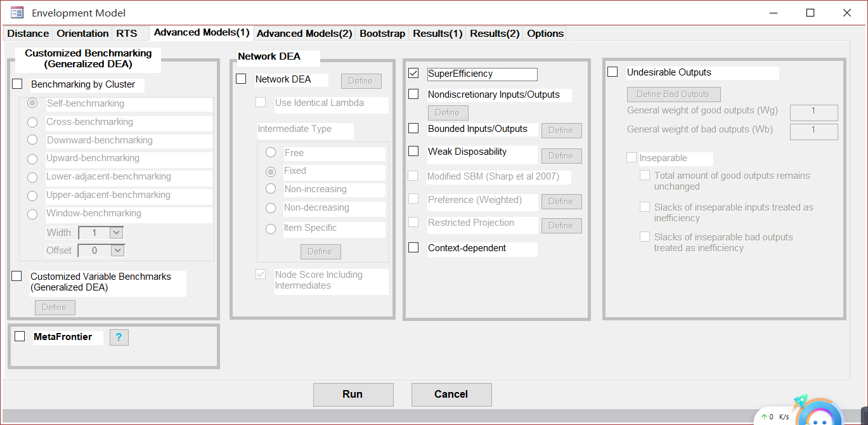Click the Run button
Screen dimensions: 868x425
tap(353, 394)
